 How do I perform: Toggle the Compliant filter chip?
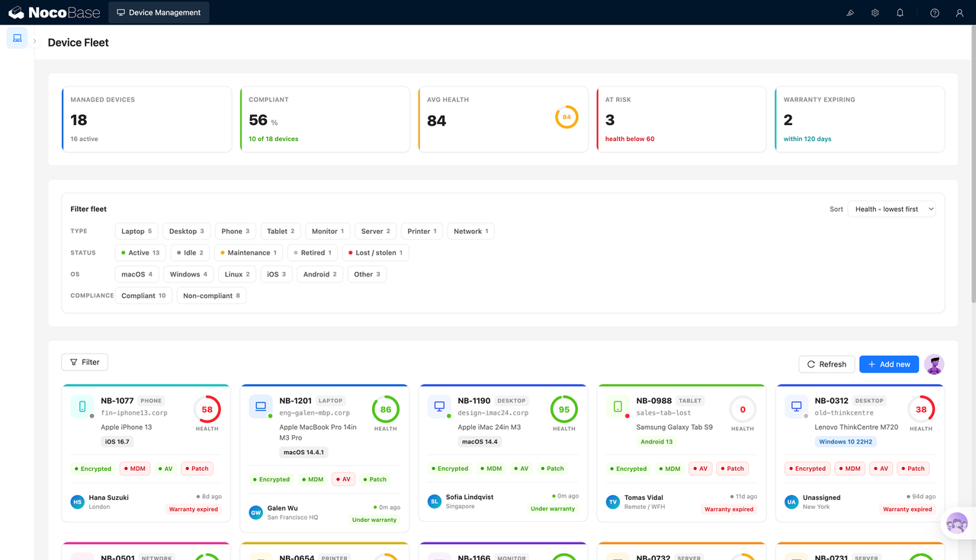coord(143,296)
